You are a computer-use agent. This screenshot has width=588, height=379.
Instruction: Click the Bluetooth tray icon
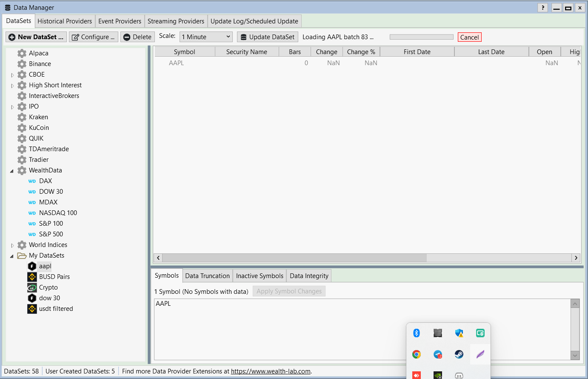coord(417,333)
